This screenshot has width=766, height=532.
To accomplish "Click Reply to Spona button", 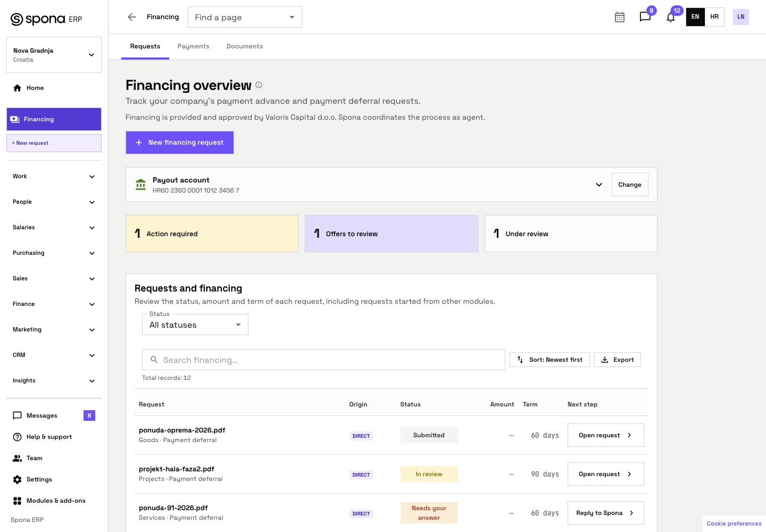I will 606,513.
